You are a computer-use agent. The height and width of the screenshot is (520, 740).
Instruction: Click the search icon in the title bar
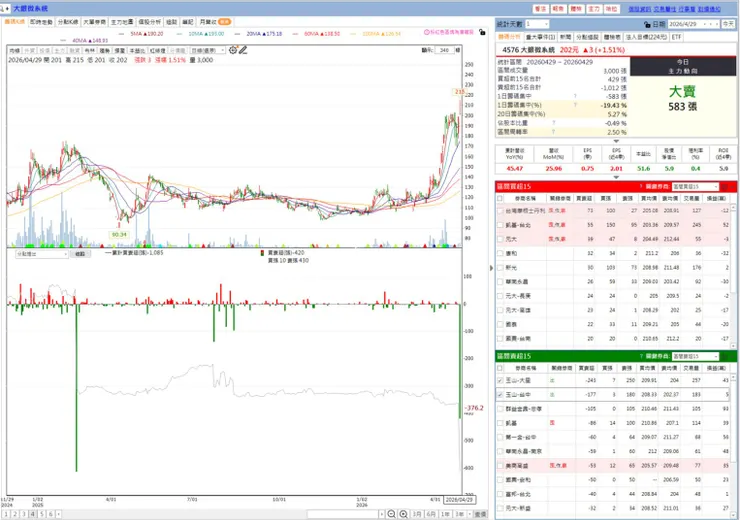[x=2, y=8]
